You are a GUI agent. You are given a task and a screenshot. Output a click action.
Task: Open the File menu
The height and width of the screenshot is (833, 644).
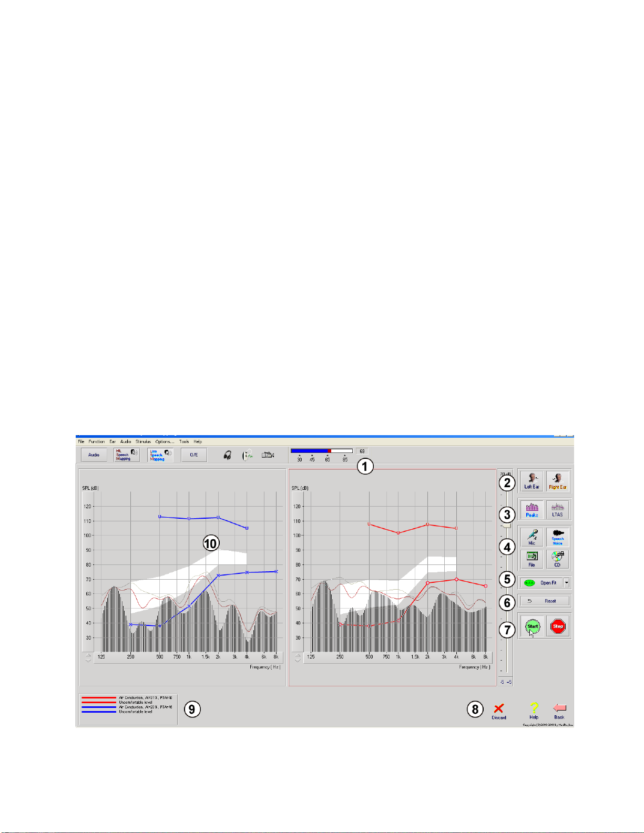pos(81,441)
